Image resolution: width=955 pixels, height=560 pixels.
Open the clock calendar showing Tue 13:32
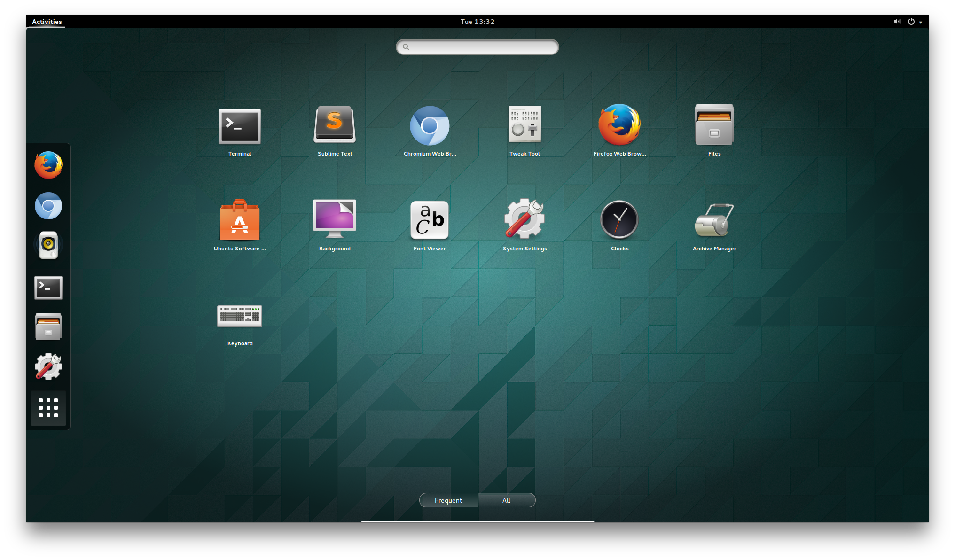[477, 22]
